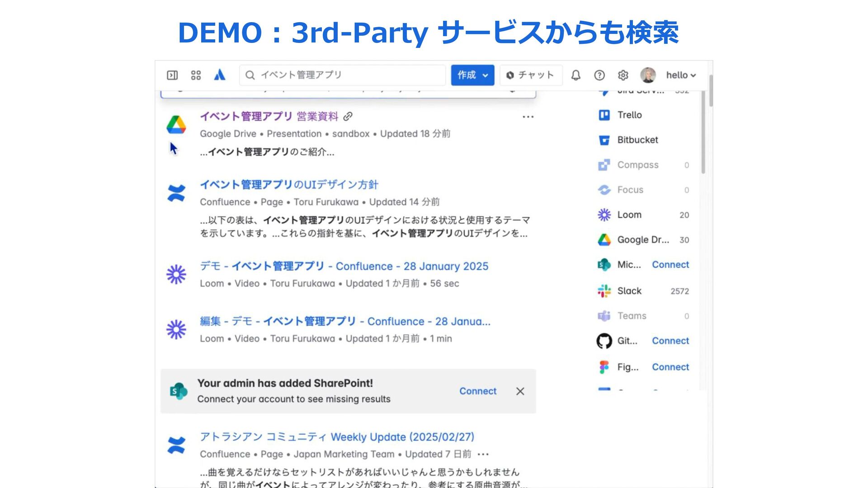
Task: Click the user avatar picture
Action: [648, 75]
